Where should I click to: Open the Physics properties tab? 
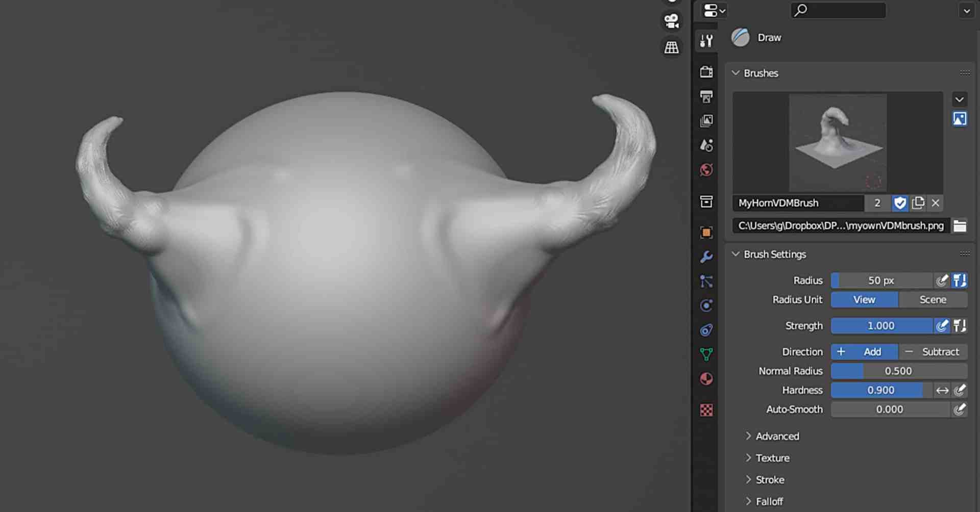pos(706,305)
